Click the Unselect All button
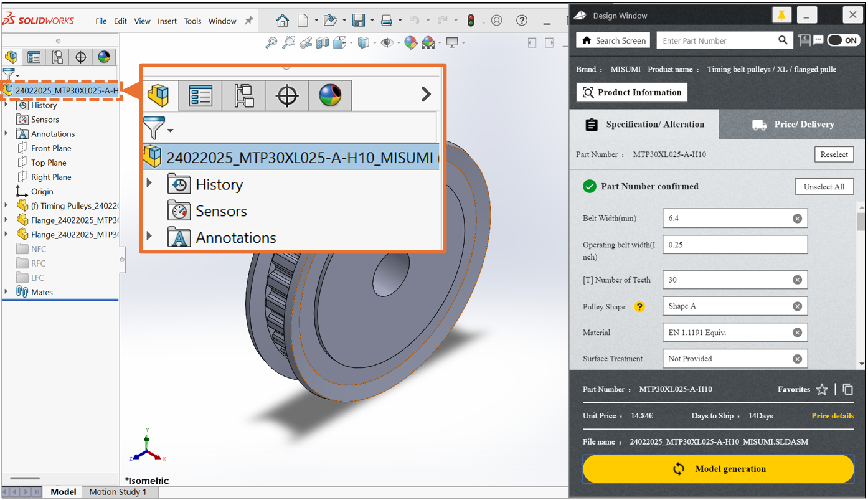 click(824, 187)
